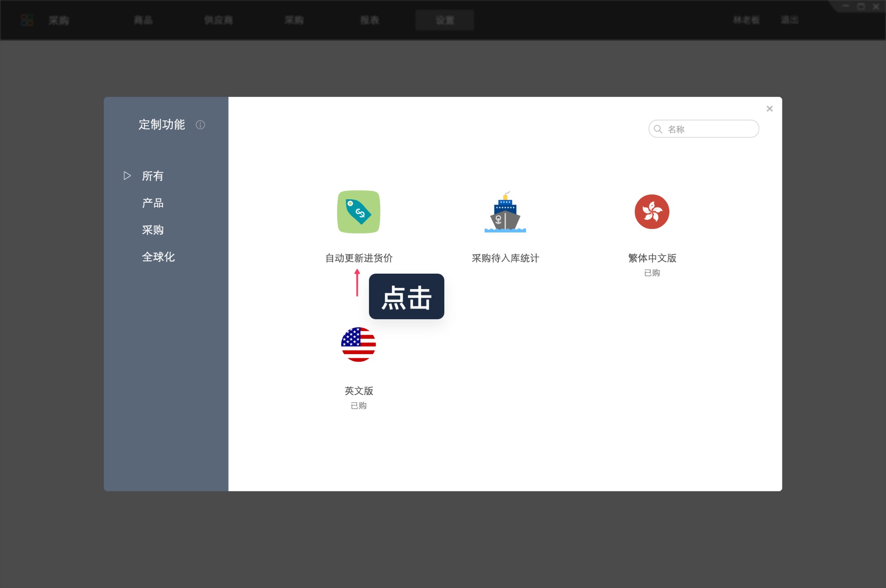
Task: Click the 点击 tooltip bubble
Action: [406, 297]
